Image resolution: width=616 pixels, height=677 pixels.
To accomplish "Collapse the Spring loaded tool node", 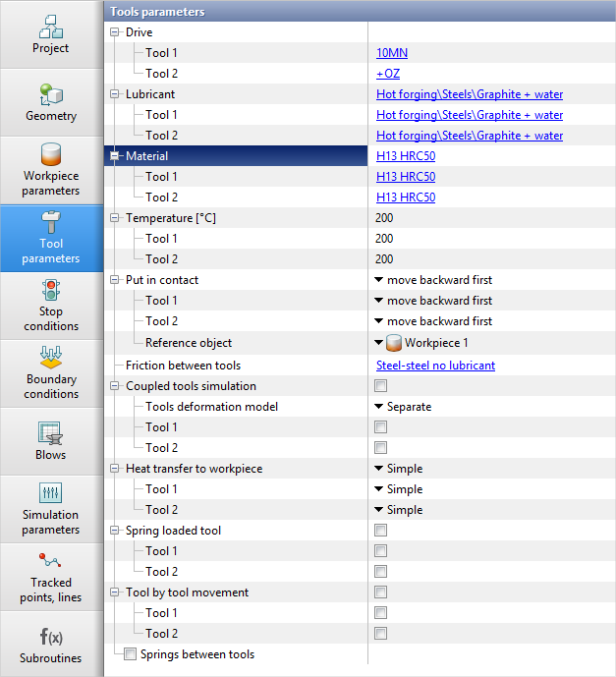I will [x=114, y=531].
